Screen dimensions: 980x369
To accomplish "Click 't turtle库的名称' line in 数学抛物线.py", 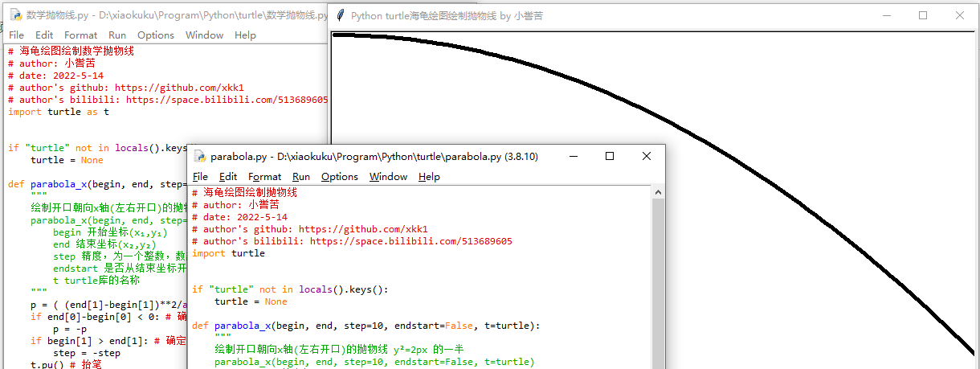I will (x=96, y=281).
